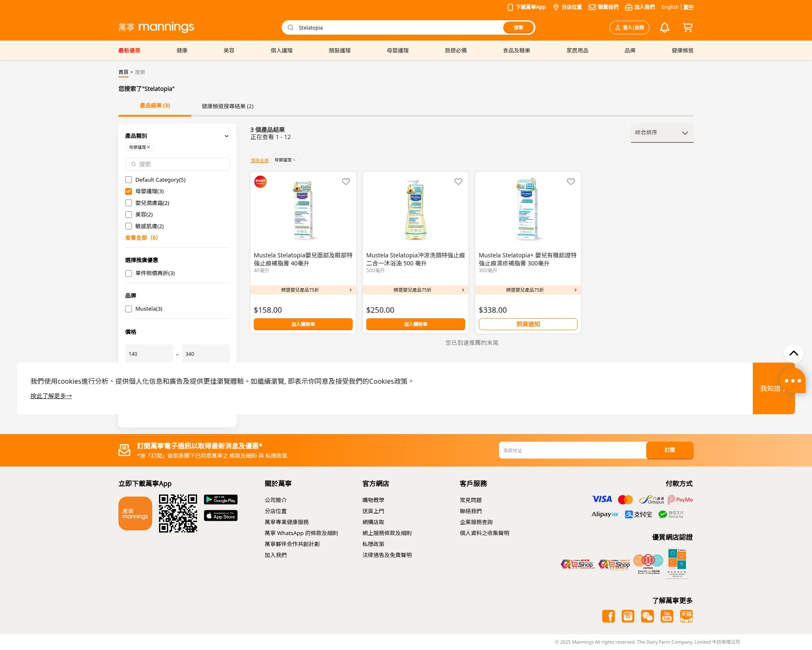Viewport: 812px width, 650px height.
Task: Check the Mustela(3) brand checkbox
Action: point(129,309)
